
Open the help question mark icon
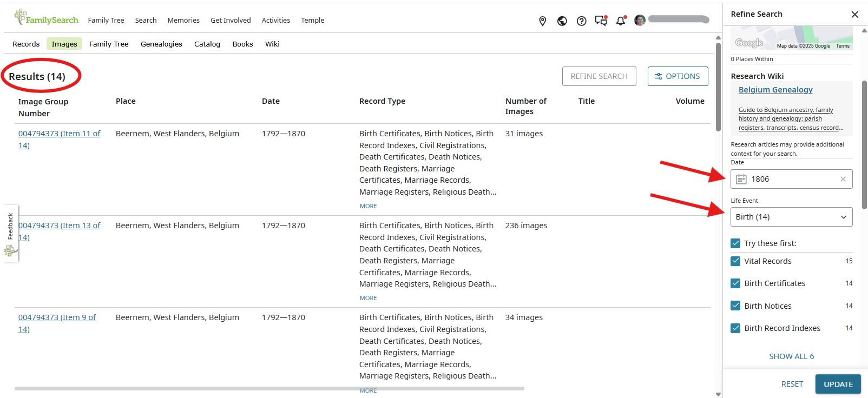pyautogui.click(x=582, y=21)
